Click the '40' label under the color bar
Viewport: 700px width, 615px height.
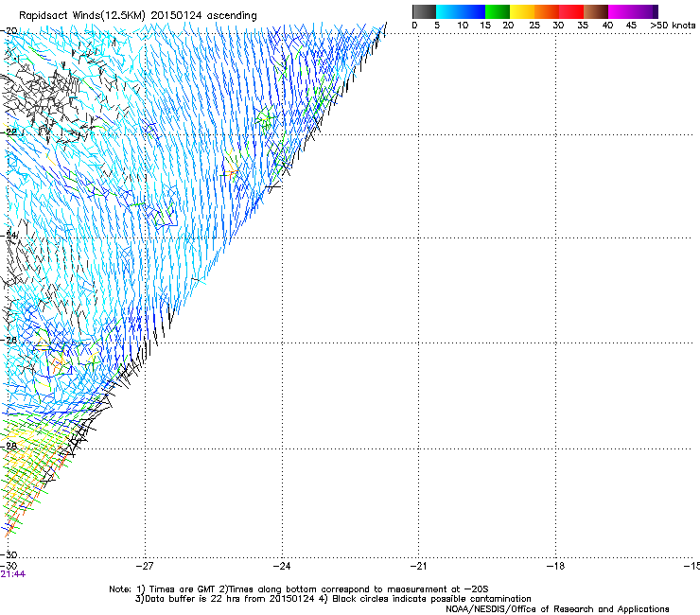[x=607, y=26]
